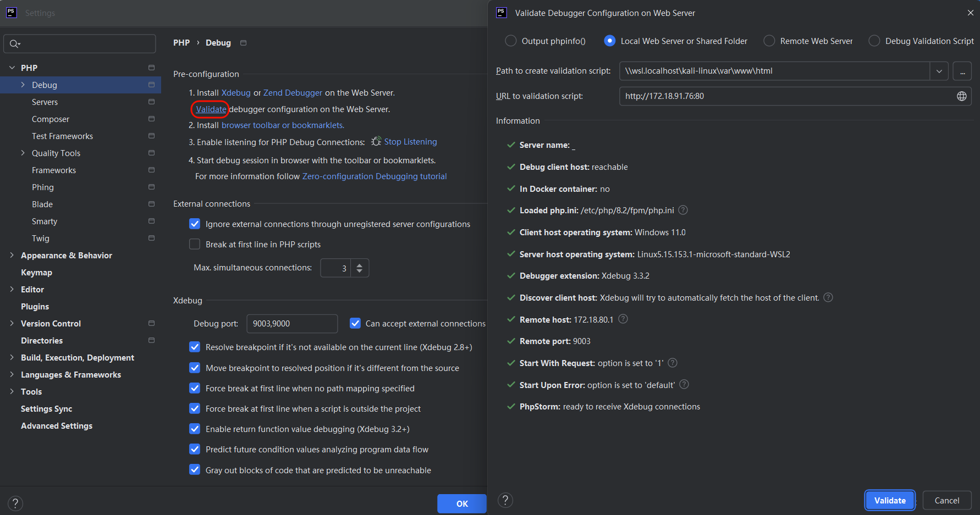Click the project-level icon beside Smarty
The width and height of the screenshot is (980, 515).
(151, 221)
